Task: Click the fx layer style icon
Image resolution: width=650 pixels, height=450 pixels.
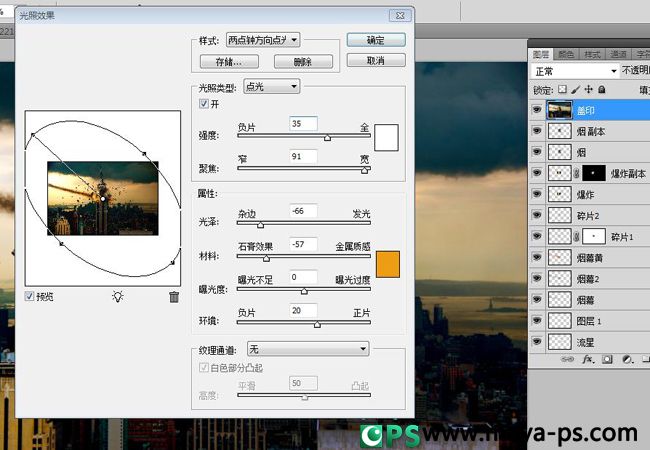Action: coord(588,358)
